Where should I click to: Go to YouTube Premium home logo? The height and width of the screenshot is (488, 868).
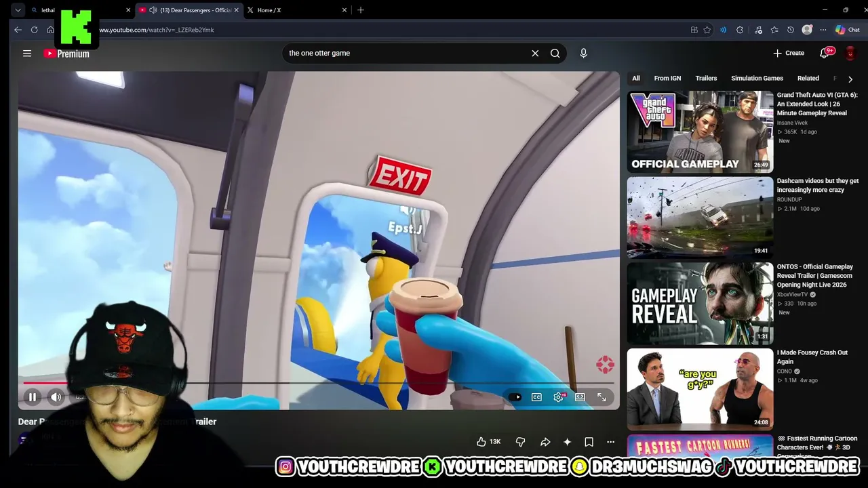pyautogui.click(x=66, y=54)
